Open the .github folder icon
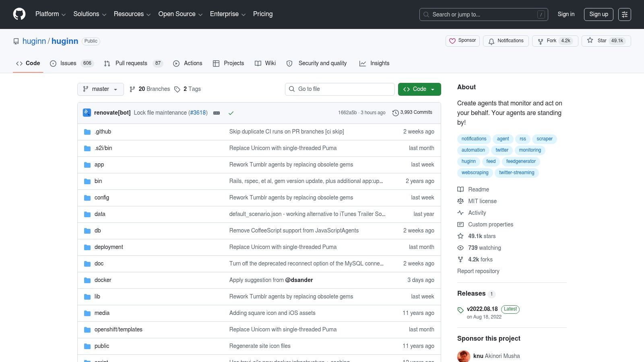This screenshot has width=644, height=362. (x=87, y=132)
